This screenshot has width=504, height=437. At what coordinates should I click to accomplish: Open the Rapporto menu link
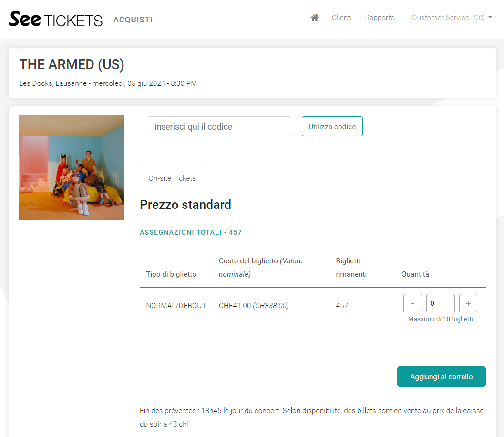tap(380, 18)
